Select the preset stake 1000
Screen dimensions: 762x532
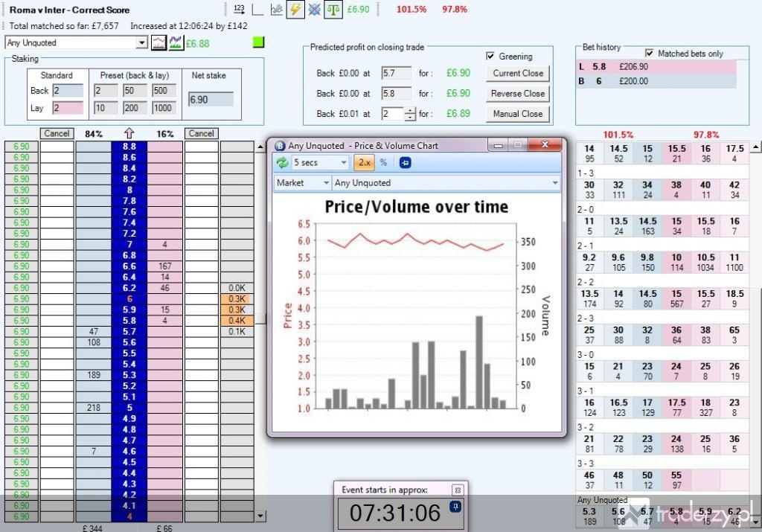tap(164, 108)
